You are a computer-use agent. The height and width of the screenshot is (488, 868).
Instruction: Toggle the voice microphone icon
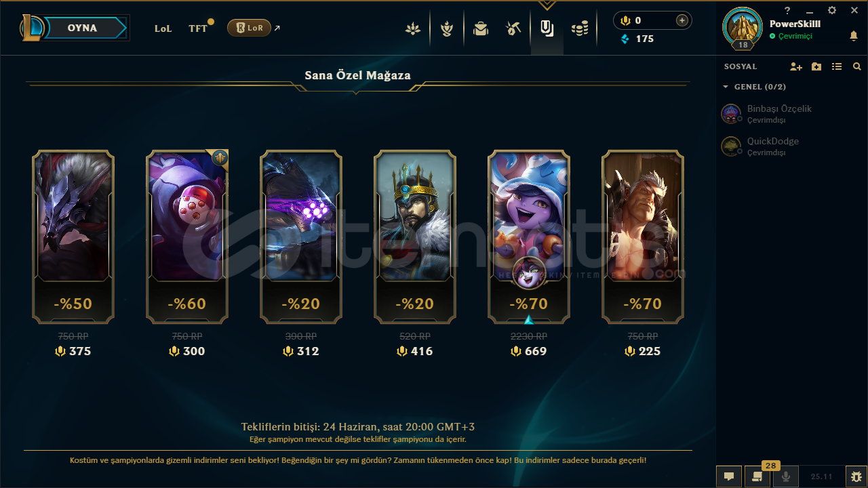click(786, 476)
